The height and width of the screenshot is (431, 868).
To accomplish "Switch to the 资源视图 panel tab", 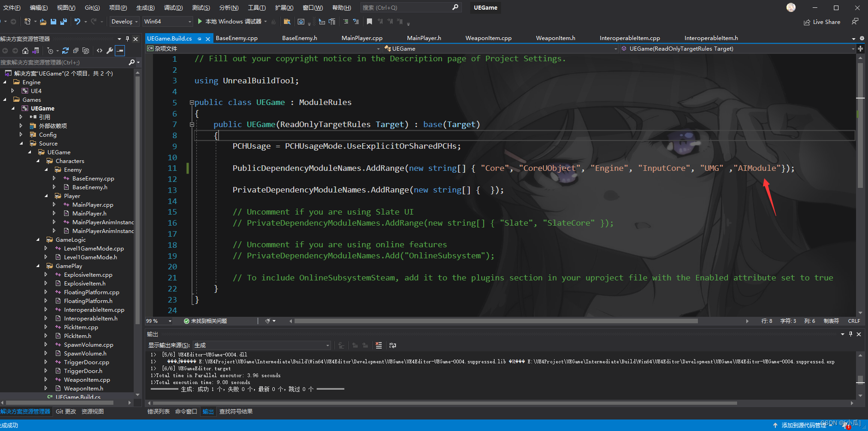I will tap(93, 412).
